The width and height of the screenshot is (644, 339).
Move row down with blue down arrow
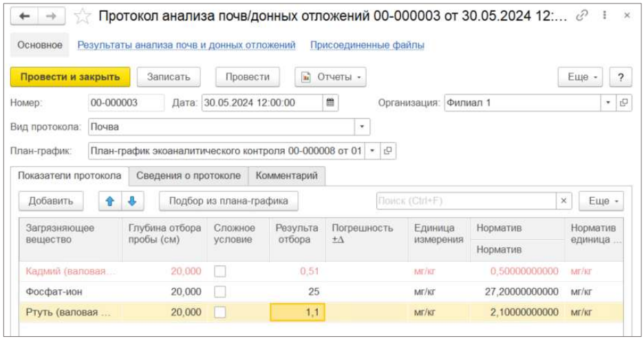tap(132, 201)
